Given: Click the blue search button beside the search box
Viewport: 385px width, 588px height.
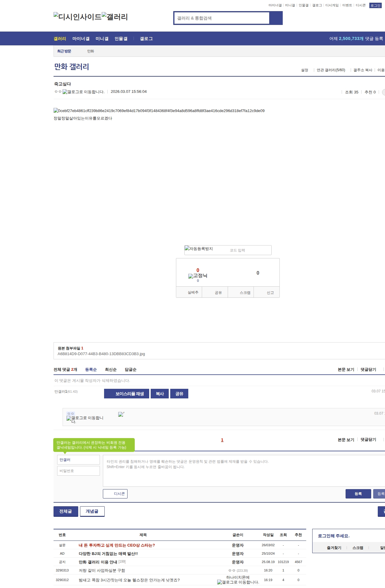Looking at the screenshot, I should coord(276,18).
